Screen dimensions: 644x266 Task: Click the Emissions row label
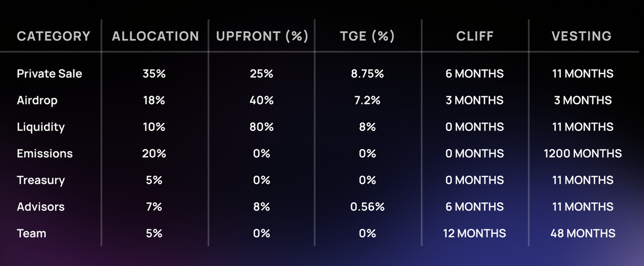coord(45,154)
